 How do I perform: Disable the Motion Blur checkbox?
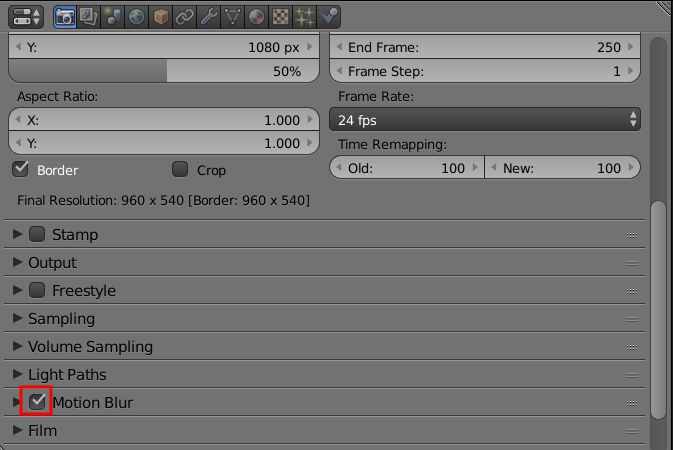pos(37,401)
